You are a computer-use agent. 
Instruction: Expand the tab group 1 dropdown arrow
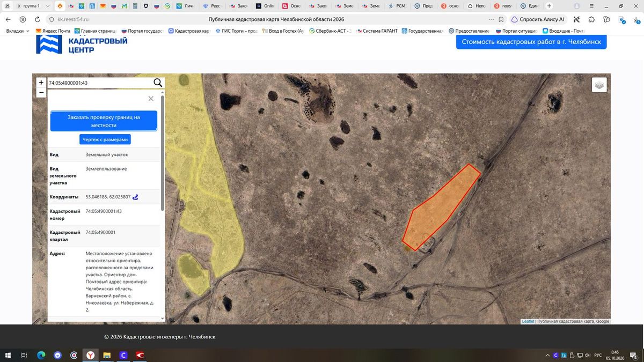[x=48, y=6]
